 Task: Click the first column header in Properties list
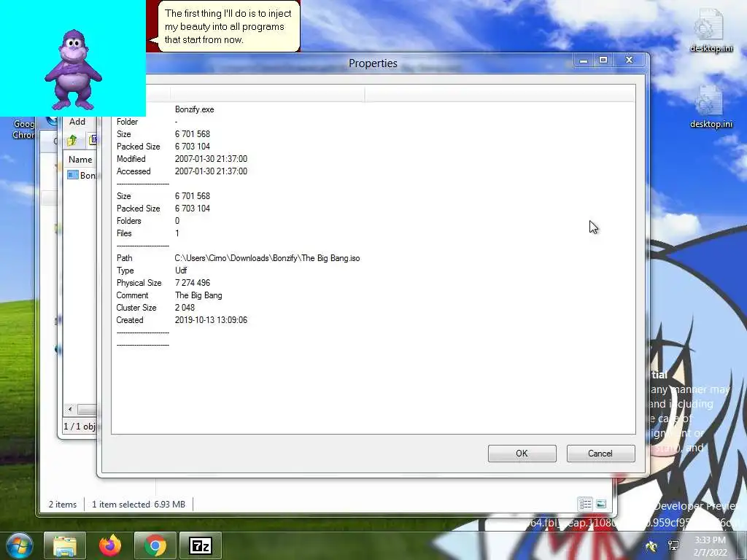click(x=141, y=94)
